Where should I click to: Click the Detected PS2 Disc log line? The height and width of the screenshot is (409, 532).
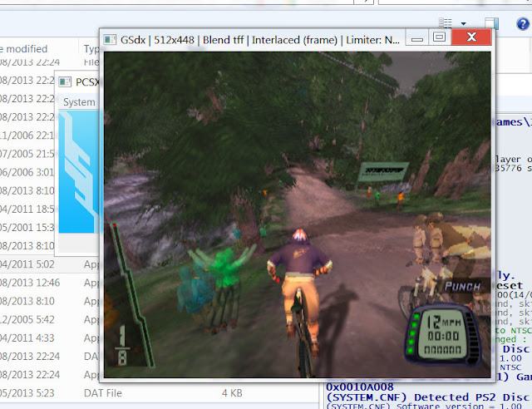429,397
